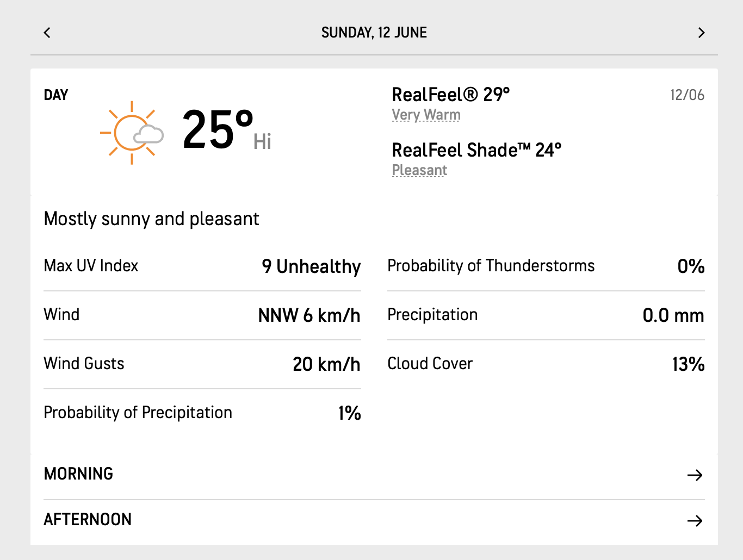743x560 pixels.
Task: Click the Max UV Index row
Action: [x=202, y=266]
